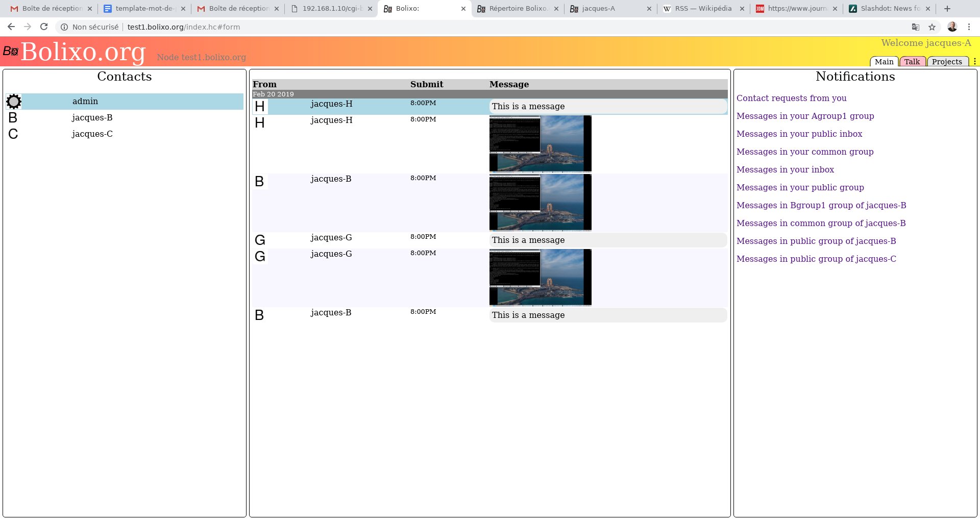Switch to the Talk tab

912,62
